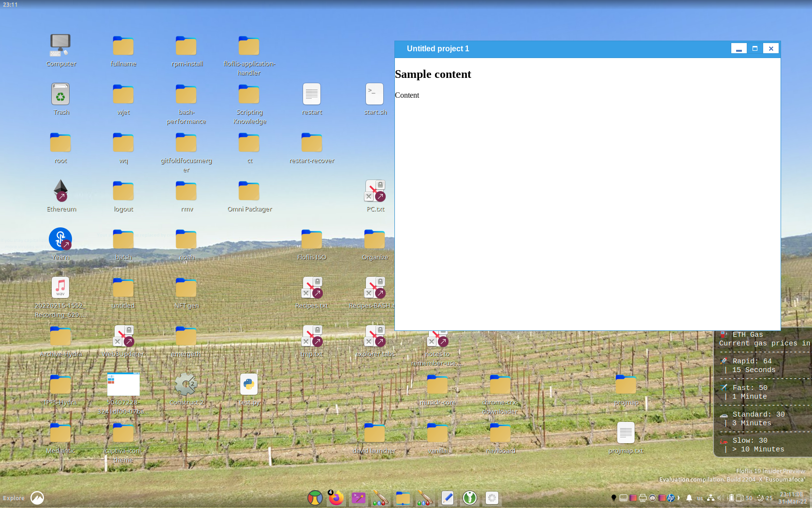Click the notification bell in tray
Image resolution: width=812 pixels, height=508 pixels.
[689, 498]
